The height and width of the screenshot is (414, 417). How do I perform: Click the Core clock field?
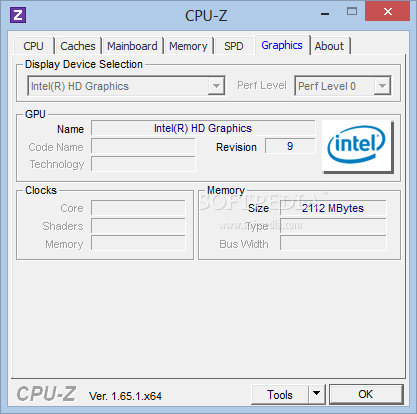pyautogui.click(x=138, y=208)
